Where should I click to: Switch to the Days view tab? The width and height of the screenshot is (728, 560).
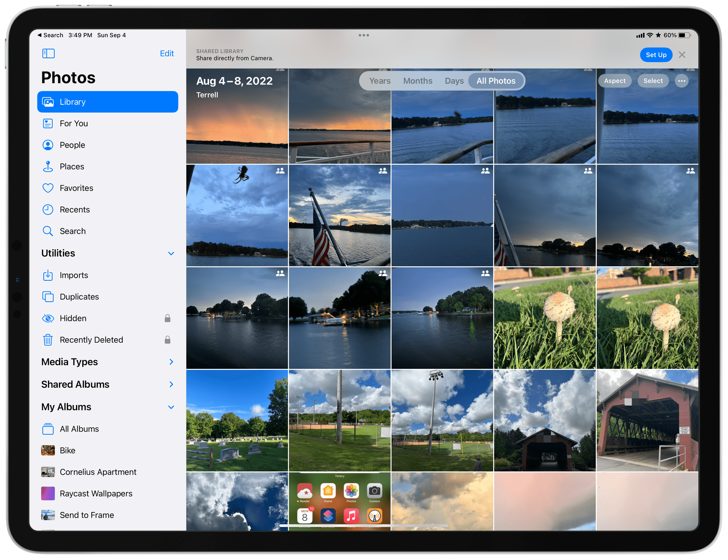tap(453, 81)
